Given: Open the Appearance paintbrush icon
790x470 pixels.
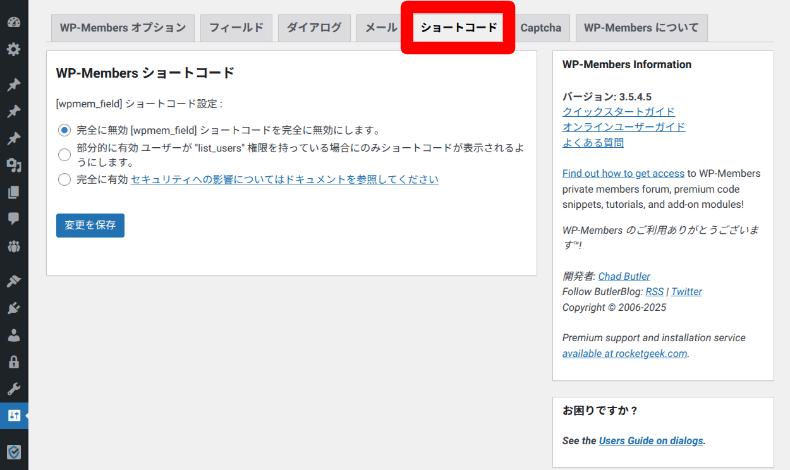Looking at the screenshot, I should tap(14, 282).
